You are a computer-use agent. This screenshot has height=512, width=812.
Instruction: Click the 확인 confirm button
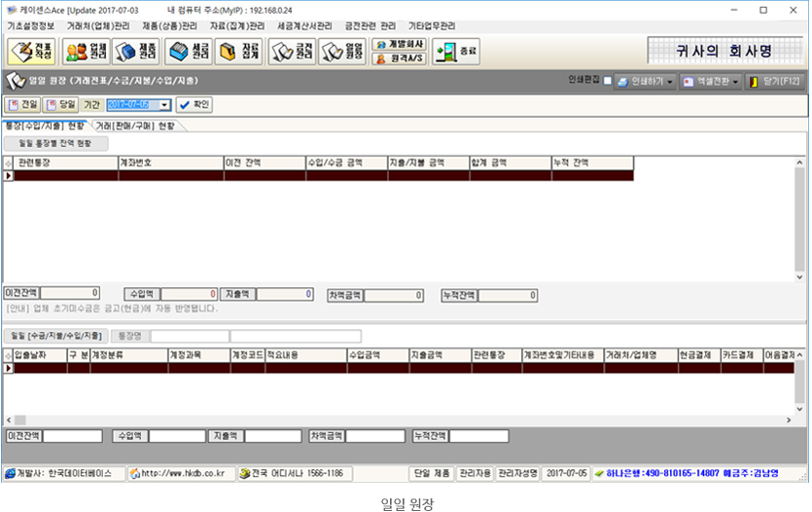click(x=194, y=104)
